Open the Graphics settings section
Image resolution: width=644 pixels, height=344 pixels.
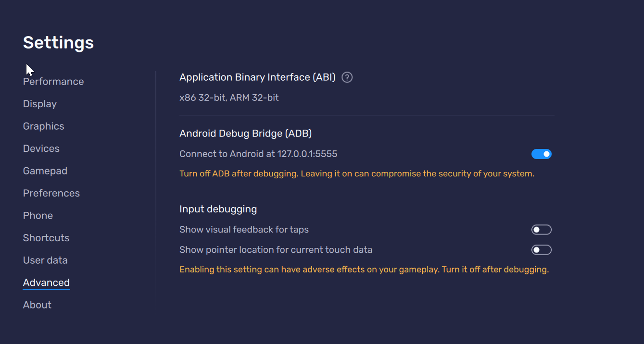pos(43,126)
